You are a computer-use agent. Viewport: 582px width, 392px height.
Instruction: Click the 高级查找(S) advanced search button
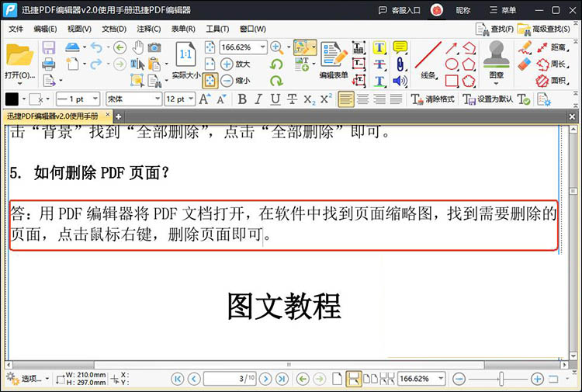pyautogui.click(x=544, y=29)
